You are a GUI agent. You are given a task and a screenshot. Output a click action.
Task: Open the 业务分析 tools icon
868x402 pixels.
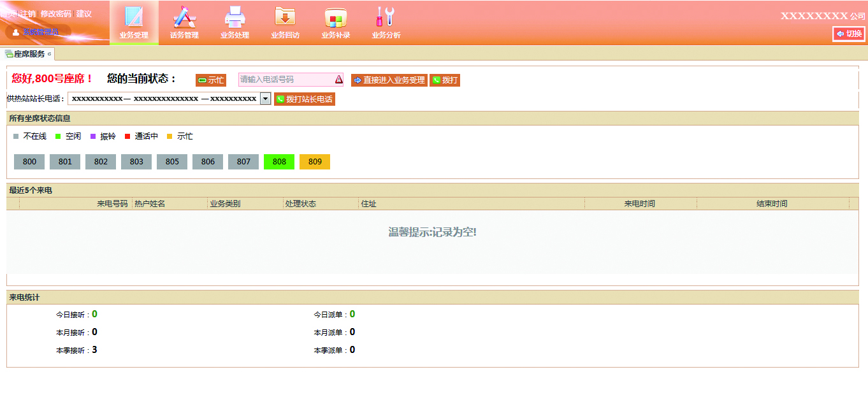coord(386,17)
